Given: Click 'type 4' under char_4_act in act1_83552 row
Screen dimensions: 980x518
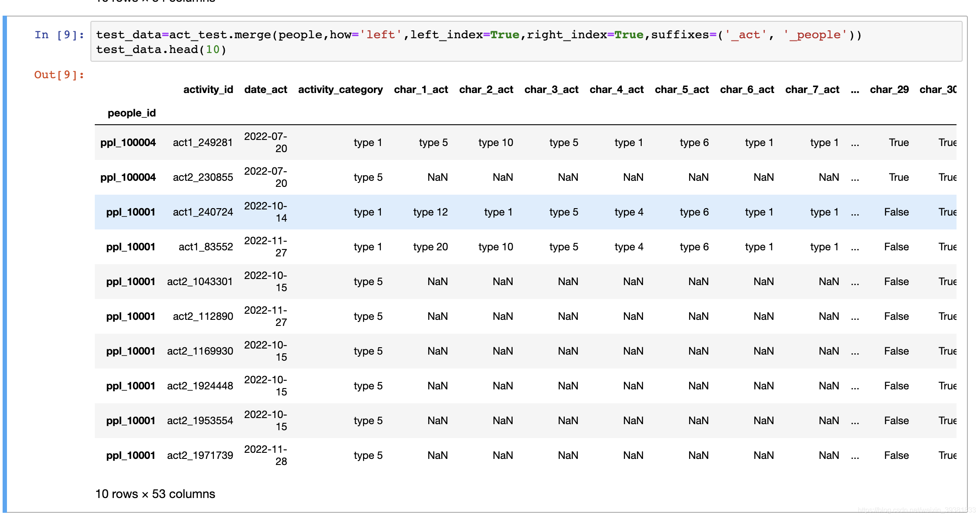Looking at the screenshot, I should (x=629, y=247).
